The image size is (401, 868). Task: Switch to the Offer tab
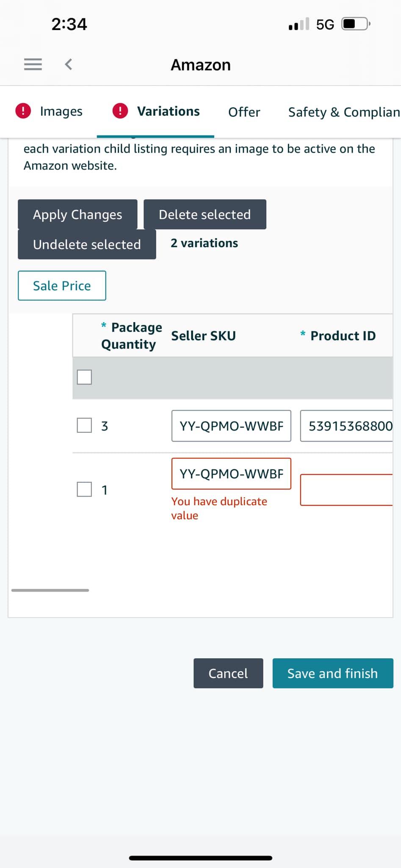coord(244,112)
